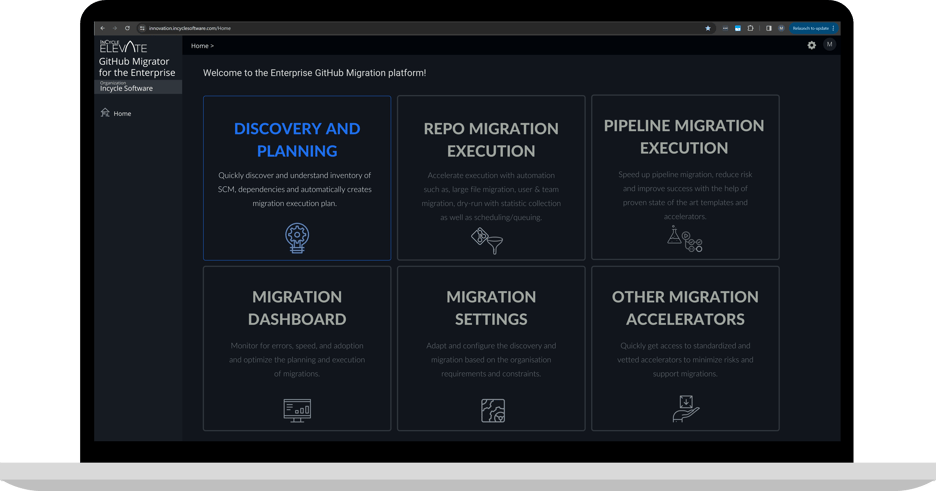Click the Pipeline Migration flask icon

click(x=684, y=238)
